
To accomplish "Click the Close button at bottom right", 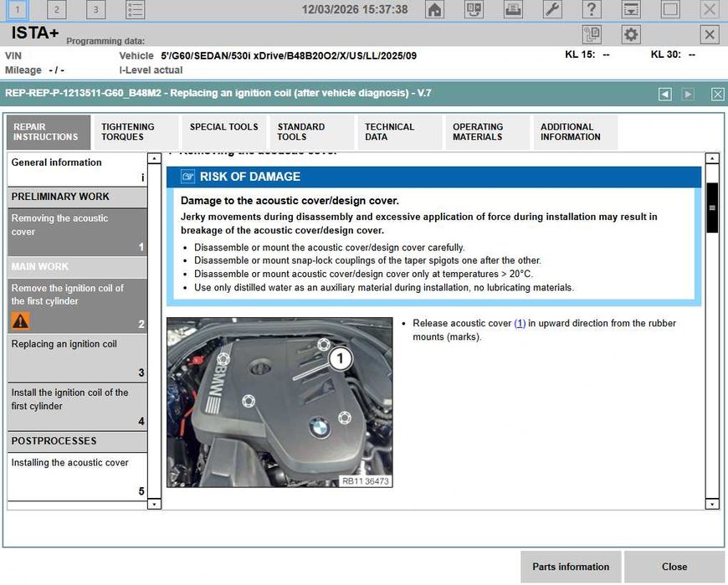I will (674, 567).
